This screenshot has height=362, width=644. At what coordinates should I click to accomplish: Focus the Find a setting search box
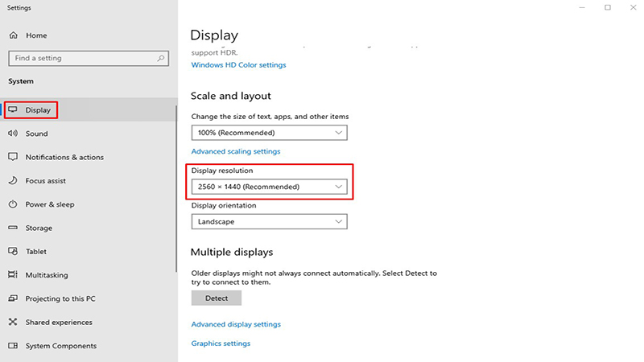[89, 58]
